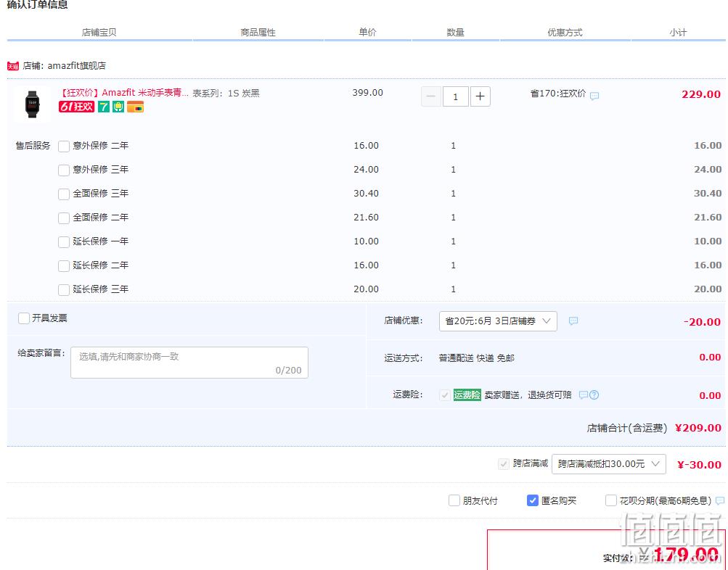This screenshot has height=570, width=728.
Task: Click the message to seller text box
Action: (189, 362)
